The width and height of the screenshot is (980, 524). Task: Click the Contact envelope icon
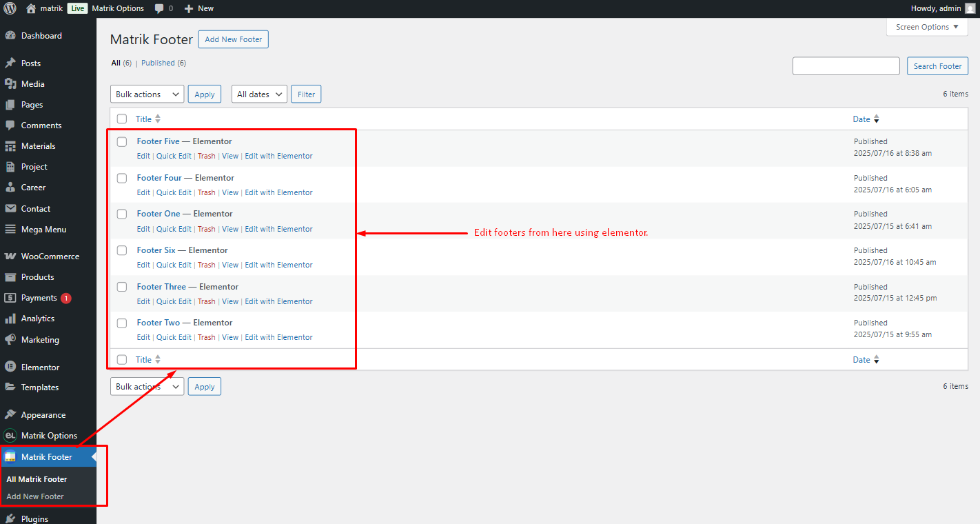pyautogui.click(x=10, y=209)
